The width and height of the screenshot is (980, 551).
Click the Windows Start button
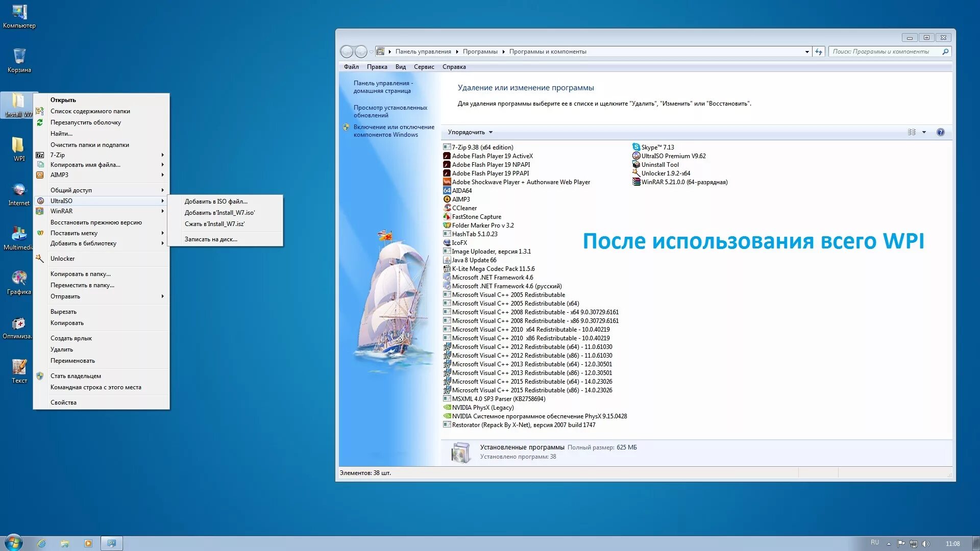14,543
